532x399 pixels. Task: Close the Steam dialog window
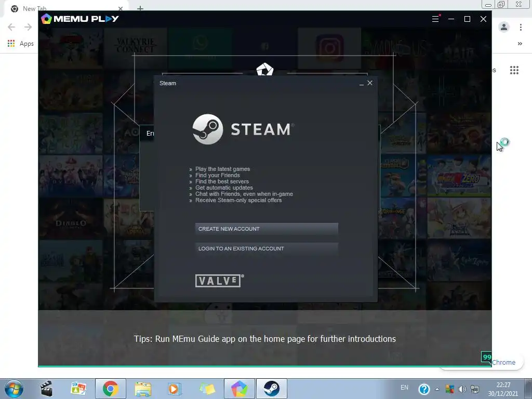pyautogui.click(x=370, y=83)
